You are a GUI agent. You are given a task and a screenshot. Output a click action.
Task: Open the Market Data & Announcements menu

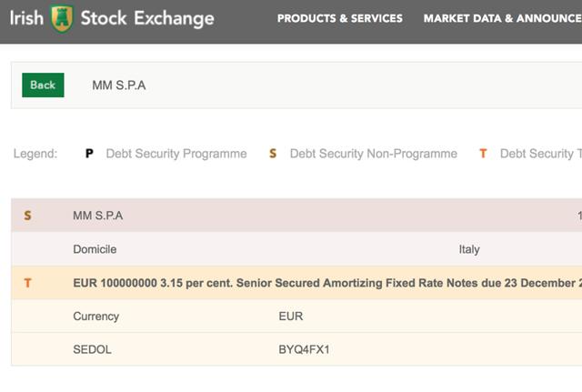point(502,18)
